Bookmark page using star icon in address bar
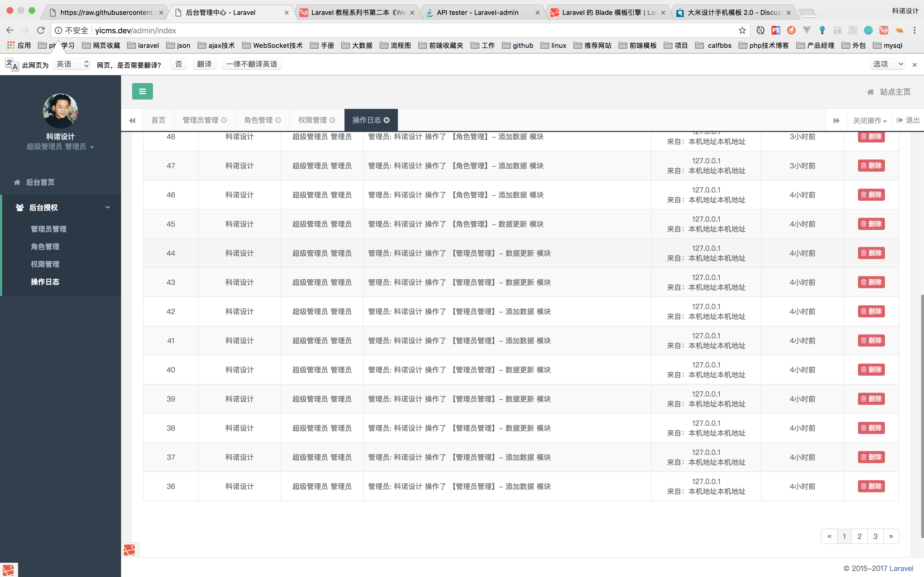Viewport: 924px width, 577px height. [742, 31]
